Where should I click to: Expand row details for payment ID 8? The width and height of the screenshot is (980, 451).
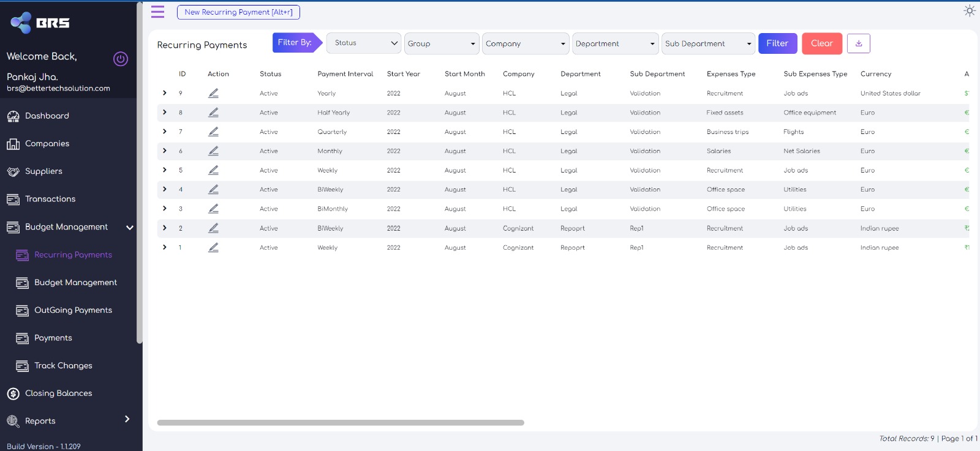tap(165, 113)
